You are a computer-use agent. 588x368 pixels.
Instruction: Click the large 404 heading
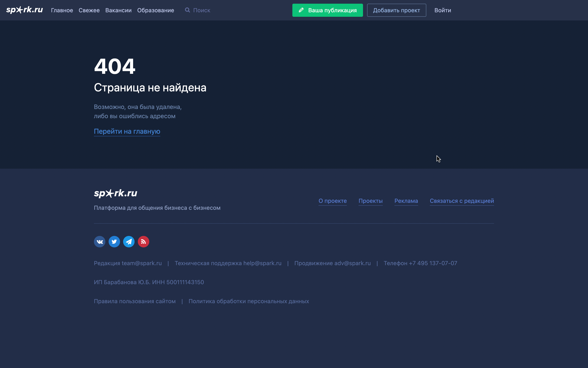[x=115, y=66]
